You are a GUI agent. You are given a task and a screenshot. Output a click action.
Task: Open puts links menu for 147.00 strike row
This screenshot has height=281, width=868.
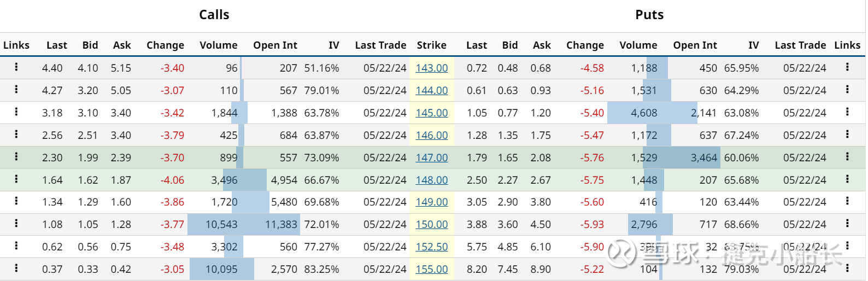tap(847, 157)
